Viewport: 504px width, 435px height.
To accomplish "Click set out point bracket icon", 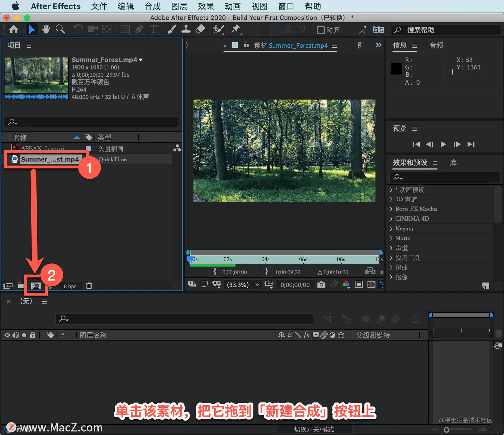I will (266, 272).
